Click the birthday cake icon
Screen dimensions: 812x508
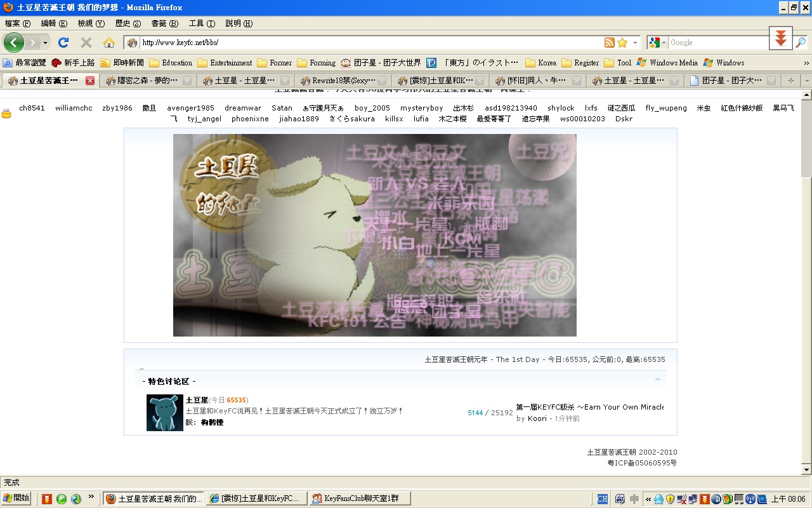coord(6,114)
